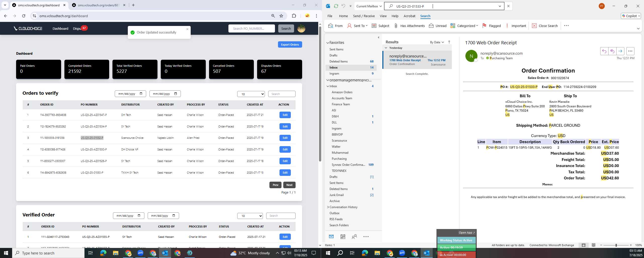Viewport: 644px width, 258px height.
Task: Dismiss the Order Updated notification
Action: [x=187, y=29]
